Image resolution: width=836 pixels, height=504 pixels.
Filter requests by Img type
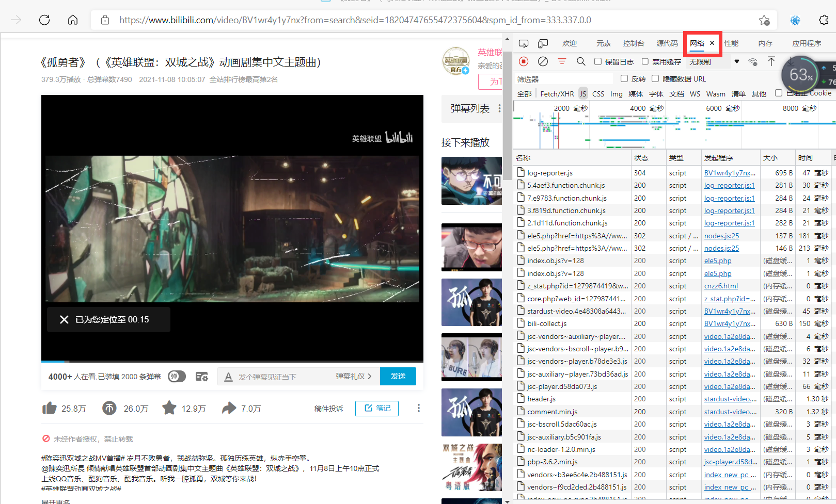coord(617,94)
